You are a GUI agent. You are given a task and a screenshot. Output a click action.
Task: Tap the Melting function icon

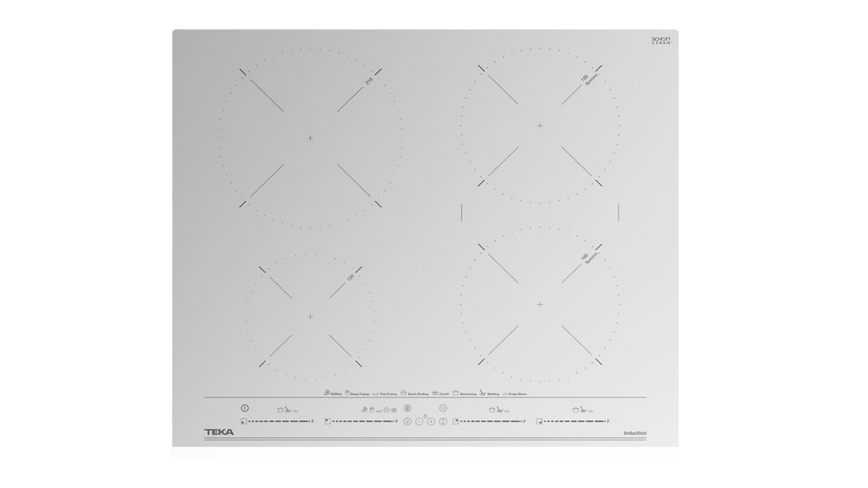[x=483, y=393]
